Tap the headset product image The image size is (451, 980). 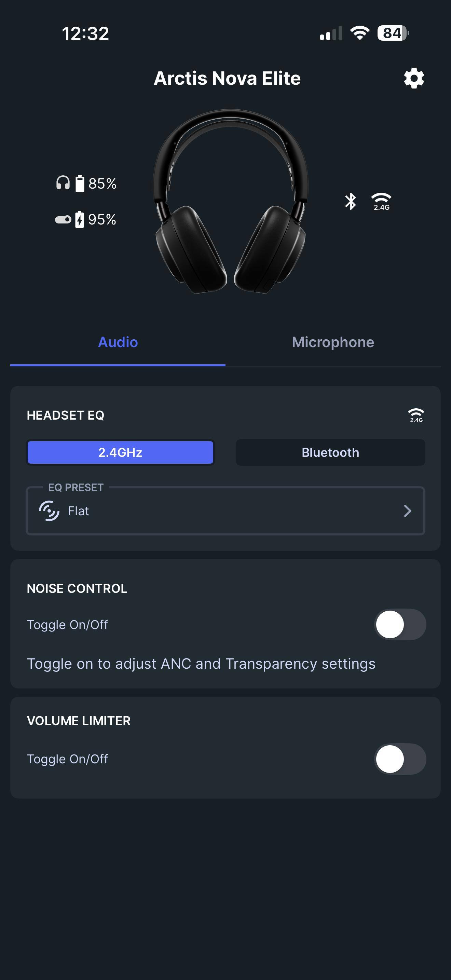click(230, 202)
